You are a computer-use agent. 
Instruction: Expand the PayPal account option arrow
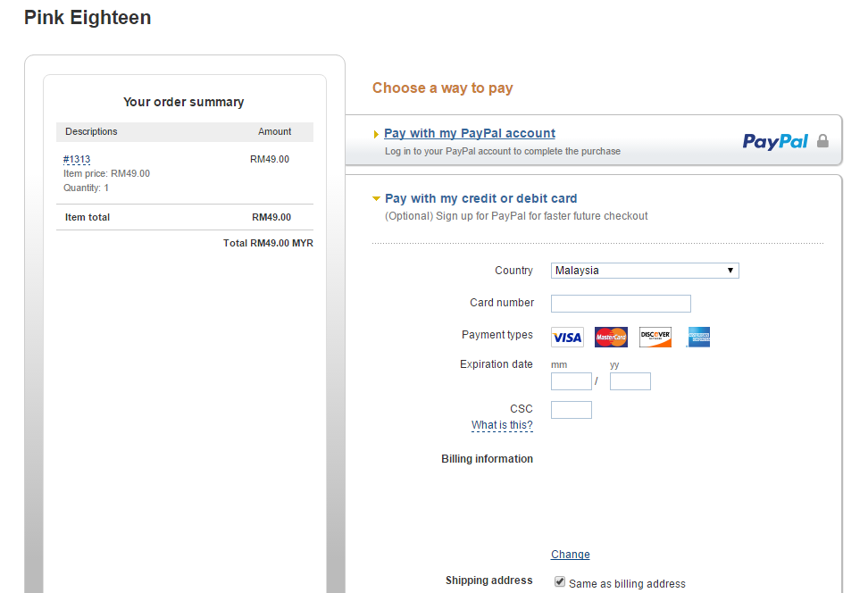[x=377, y=134]
